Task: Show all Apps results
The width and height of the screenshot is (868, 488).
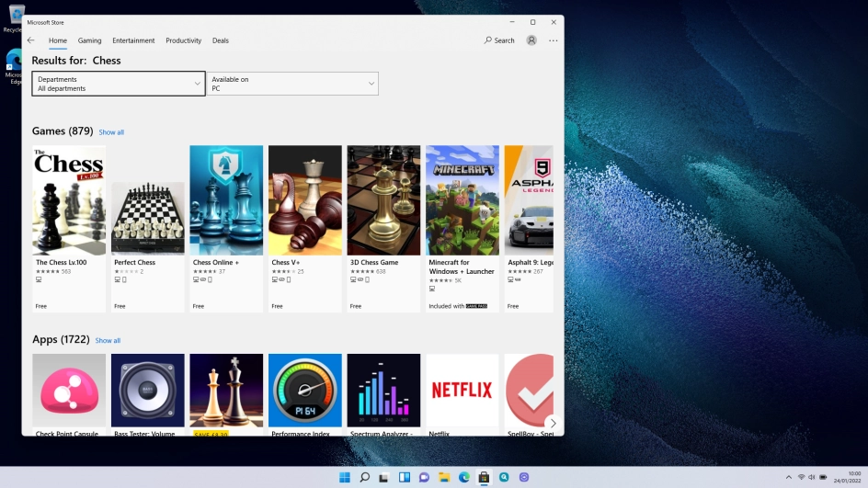Action: (108, 341)
